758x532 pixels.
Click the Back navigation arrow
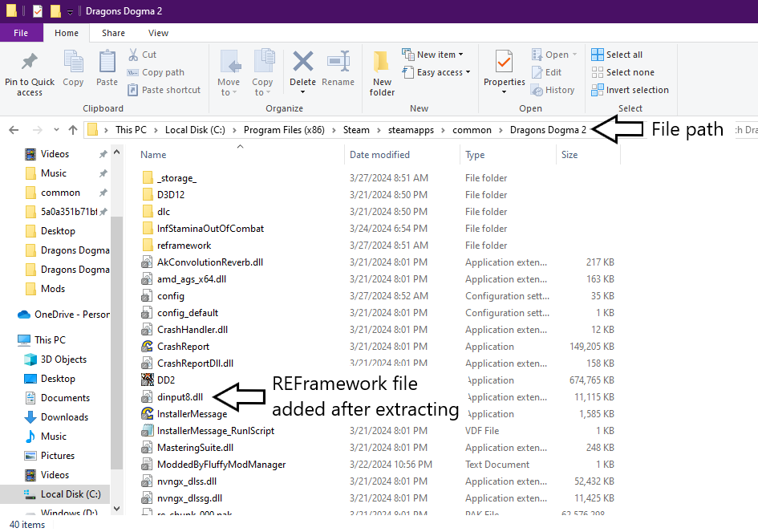pos(14,130)
